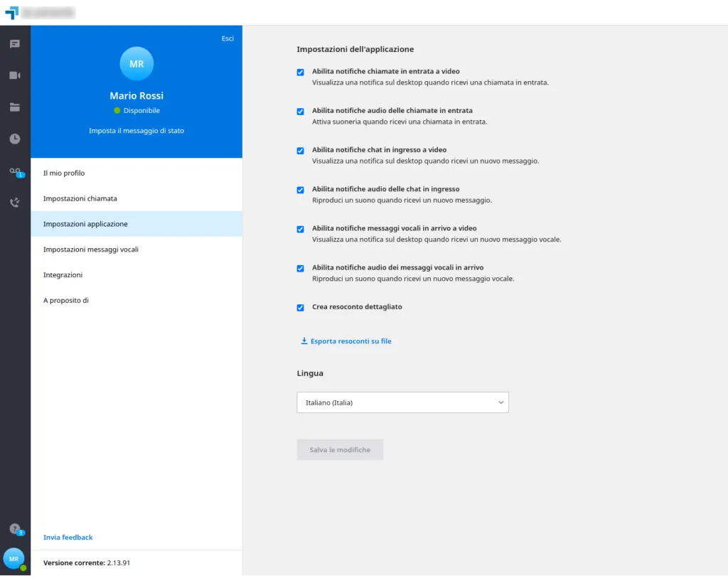Click Impostazioni dell'applicazione heading

click(355, 49)
